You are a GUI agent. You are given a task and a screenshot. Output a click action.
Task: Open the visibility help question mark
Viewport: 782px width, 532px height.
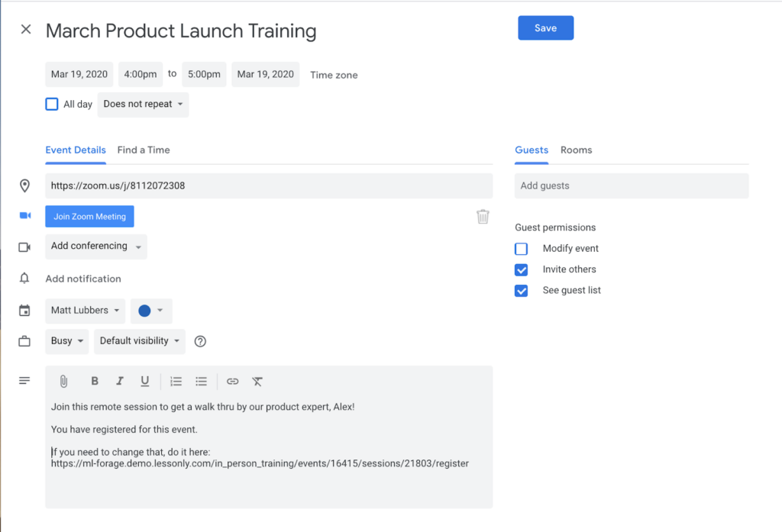point(200,341)
